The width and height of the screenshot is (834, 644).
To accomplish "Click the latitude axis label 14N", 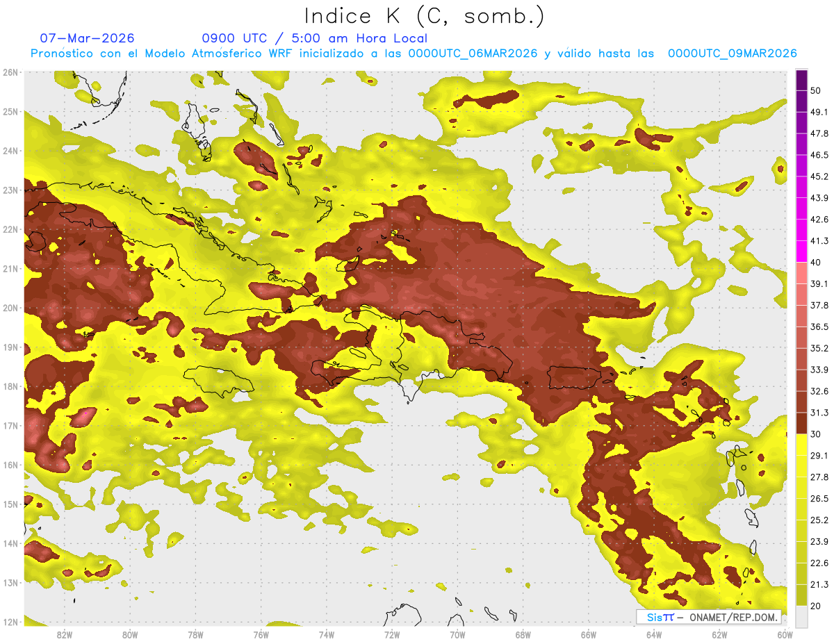I will [x=11, y=543].
